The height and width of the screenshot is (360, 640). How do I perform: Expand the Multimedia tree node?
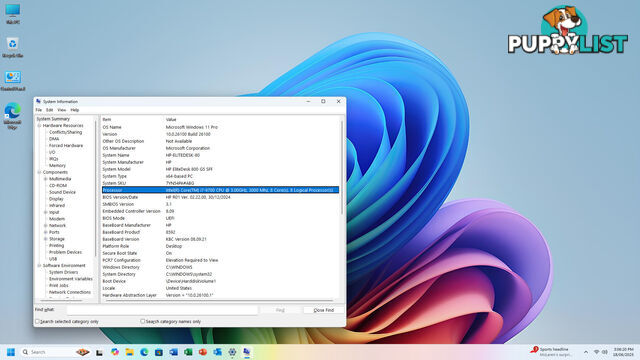point(45,179)
